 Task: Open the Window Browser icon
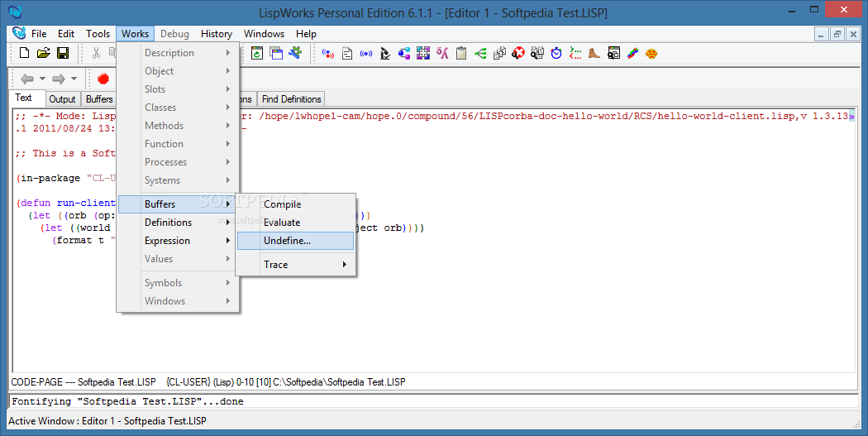[x=613, y=53]
